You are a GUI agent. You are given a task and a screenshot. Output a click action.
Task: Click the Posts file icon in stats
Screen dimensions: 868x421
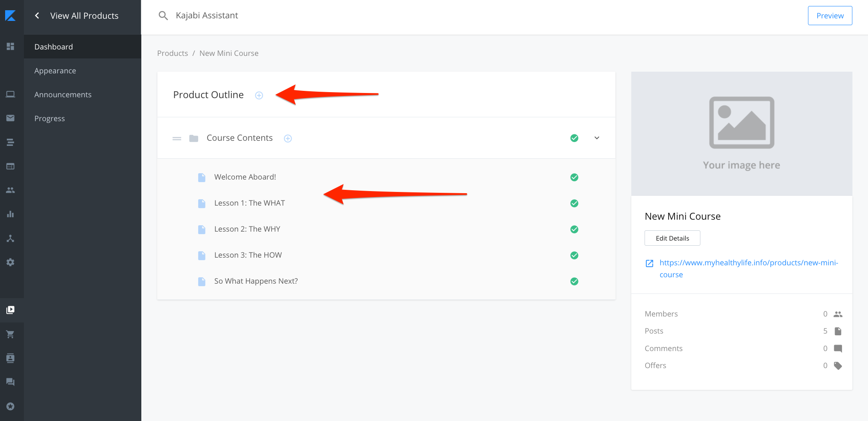(x=838, y=331)
